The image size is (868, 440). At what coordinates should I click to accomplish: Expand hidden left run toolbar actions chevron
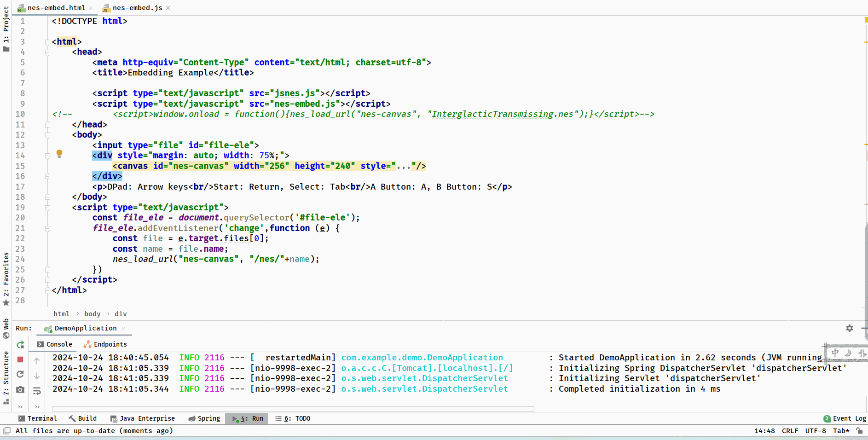(20, 406)
